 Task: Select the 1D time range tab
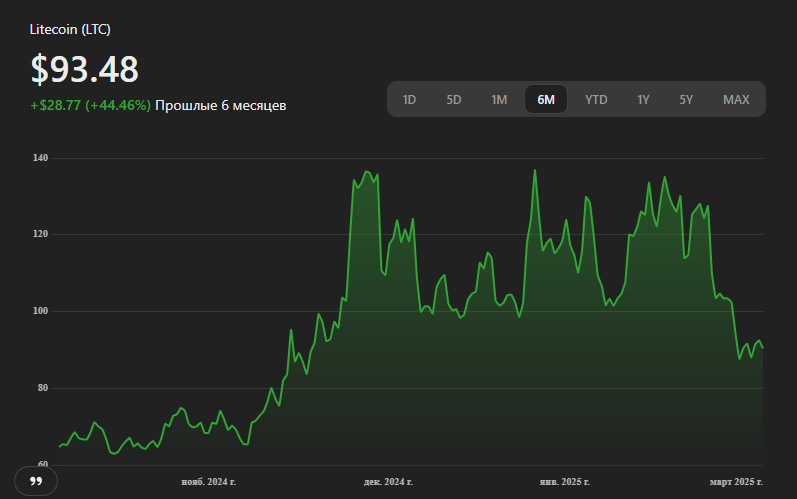click(x=409, y=100)
